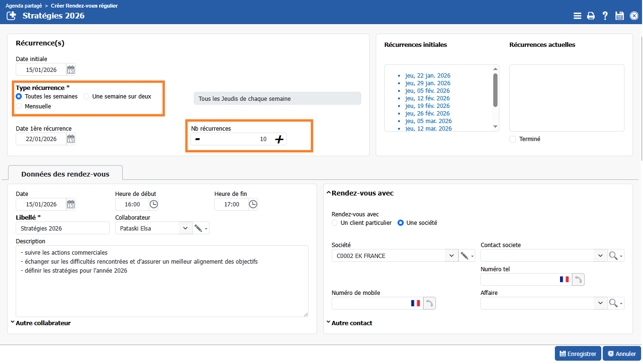Select 'Mensuelle' recurrence type
Viewport: 643px width, 364px height.
point(19,107)
